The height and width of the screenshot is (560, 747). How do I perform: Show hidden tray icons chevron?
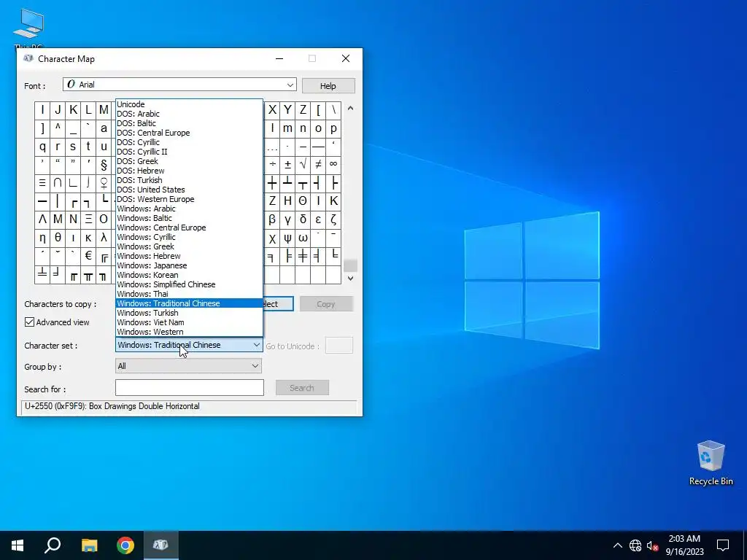tap(617, 545)
